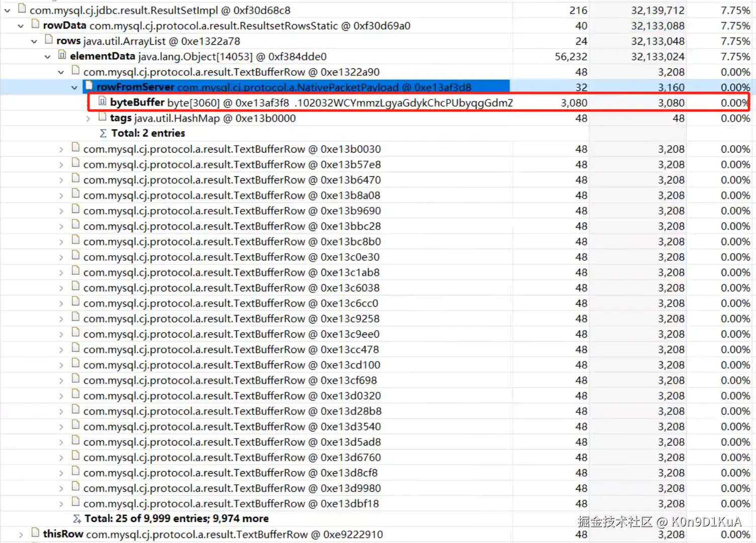Click object icon of TextBufferRow 0xe13cd100

tap(75, 363)
